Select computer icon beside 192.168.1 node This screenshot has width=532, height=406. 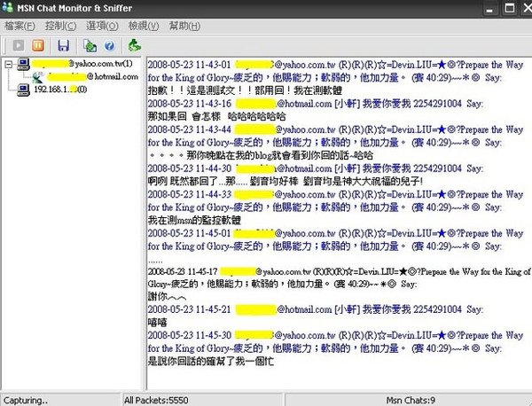pos(23,90)
